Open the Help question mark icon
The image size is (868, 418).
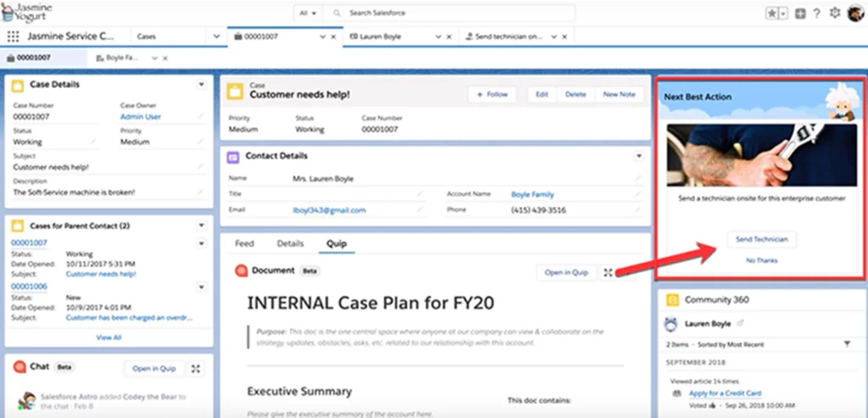click(x=816, y=14)
